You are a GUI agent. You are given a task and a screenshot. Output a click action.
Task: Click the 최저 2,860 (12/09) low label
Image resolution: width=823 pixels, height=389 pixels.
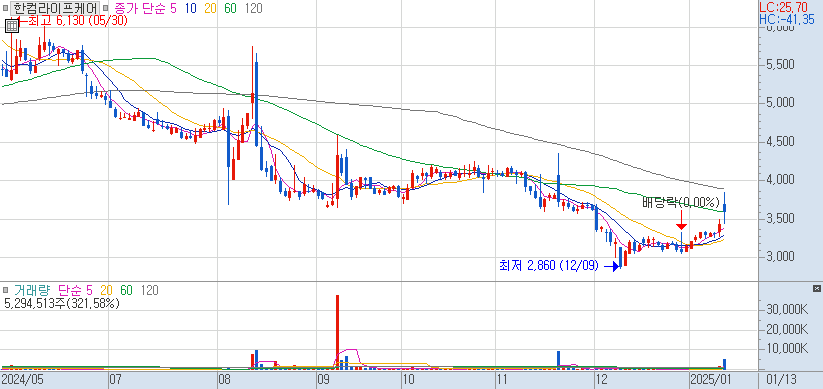pyautogui.click(x=548, y=266)
